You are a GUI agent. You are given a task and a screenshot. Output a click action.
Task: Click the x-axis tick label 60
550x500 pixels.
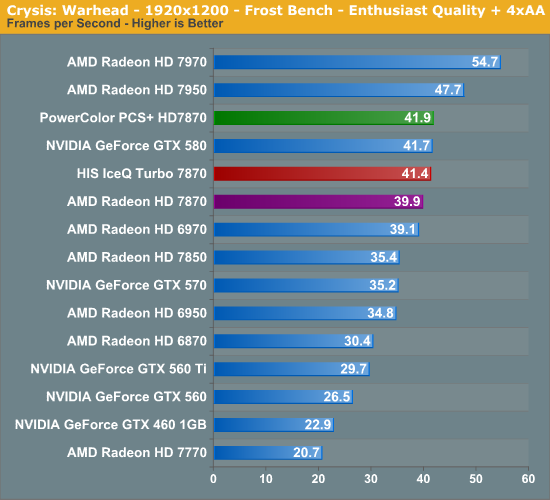[x=528, y=479]
